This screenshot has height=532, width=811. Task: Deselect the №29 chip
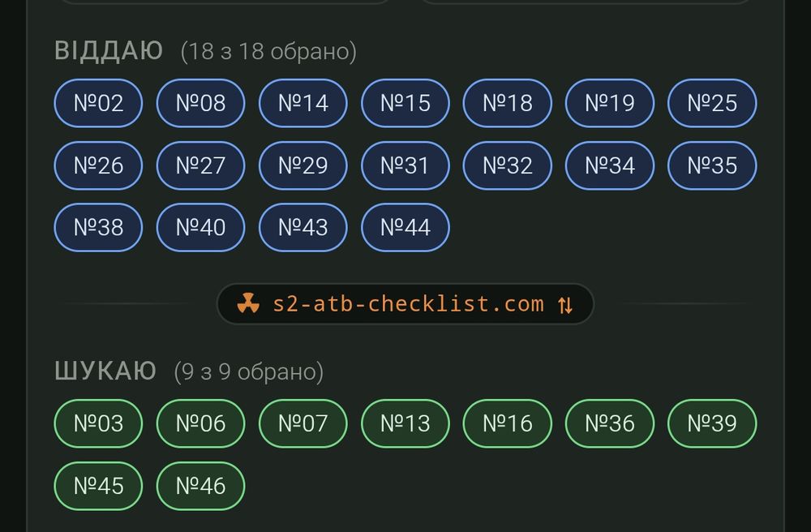(303, 165)
